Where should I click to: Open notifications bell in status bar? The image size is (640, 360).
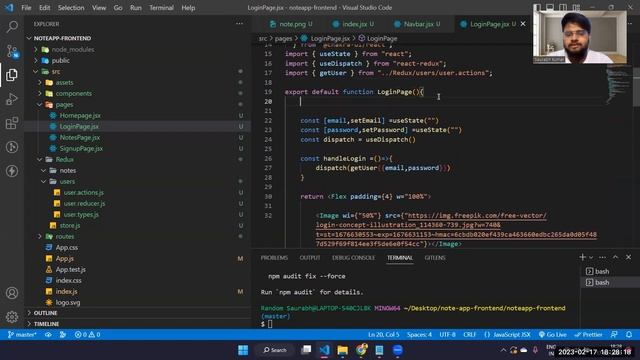point(629,335)
